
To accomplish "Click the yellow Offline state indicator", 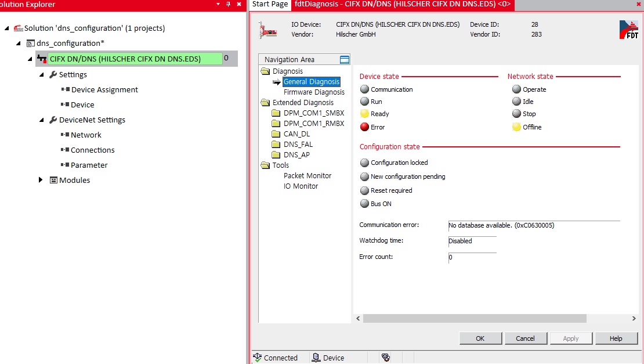I will [x=516, y=127].
